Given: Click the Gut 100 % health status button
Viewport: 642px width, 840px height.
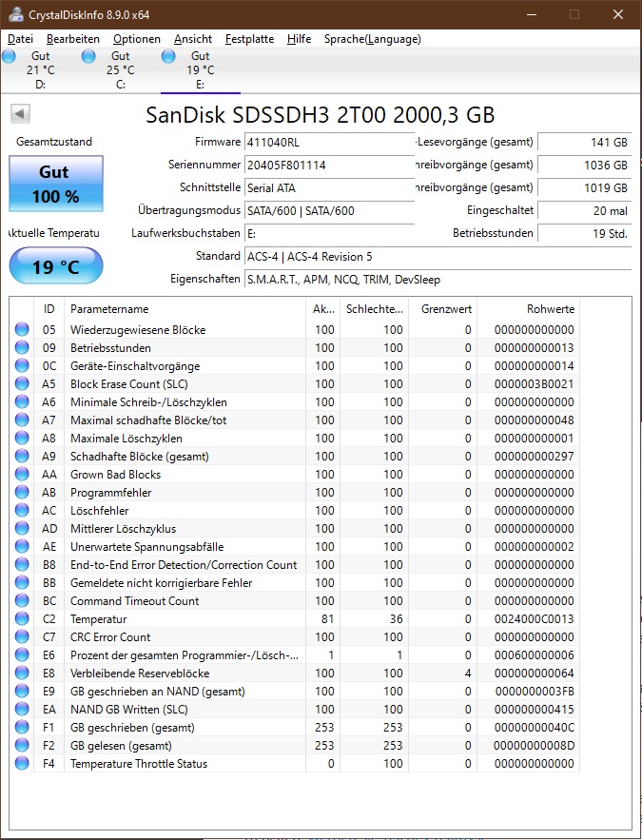Looking at the screenshot, I should tap(56, 184).
